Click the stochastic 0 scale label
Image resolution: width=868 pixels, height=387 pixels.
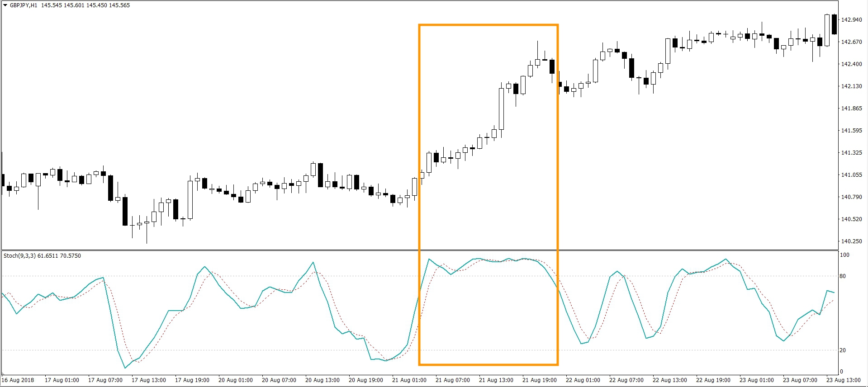[x=841, y=372]
